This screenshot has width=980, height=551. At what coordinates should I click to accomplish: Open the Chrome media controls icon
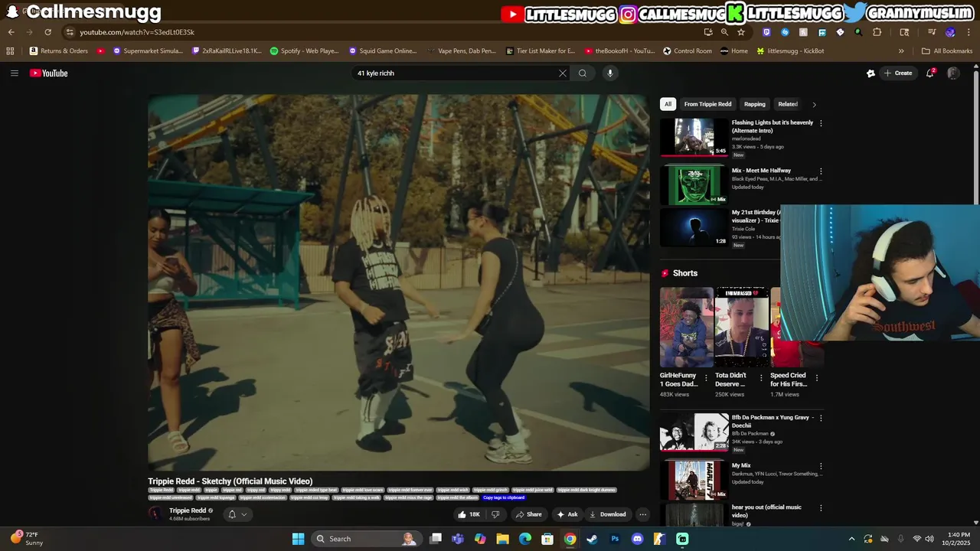point(932,32)
